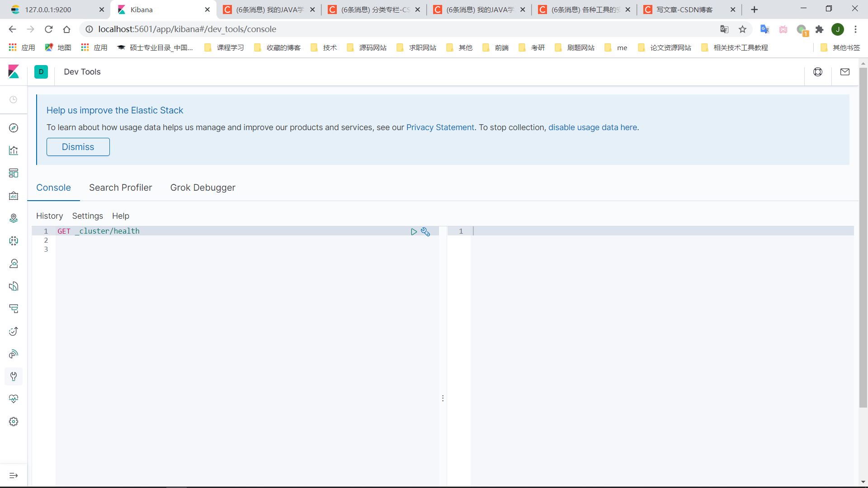
Task: Click the page vertical scrollbar thumb
Action: point(863,237)
